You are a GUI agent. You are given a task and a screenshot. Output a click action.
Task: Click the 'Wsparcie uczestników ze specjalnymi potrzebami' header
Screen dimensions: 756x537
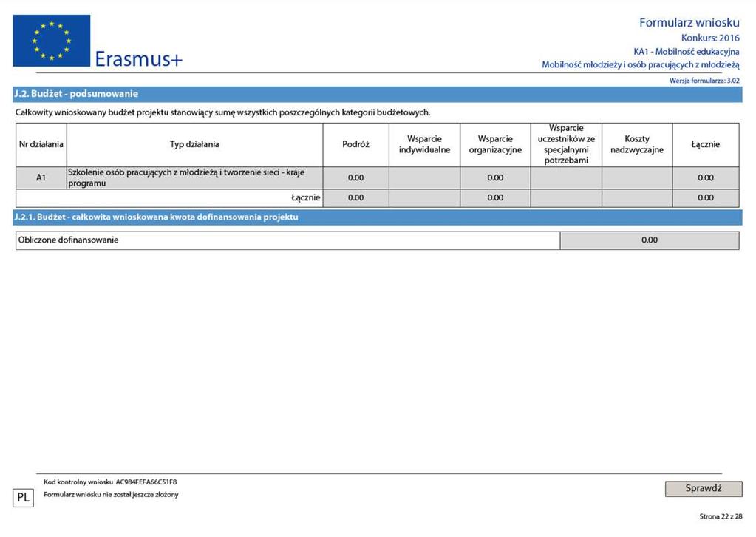coord(566,144)
